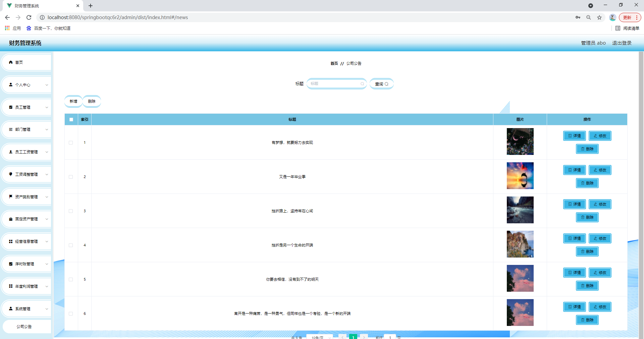Open the apps grid bookmark icon

tap(7, 28)
